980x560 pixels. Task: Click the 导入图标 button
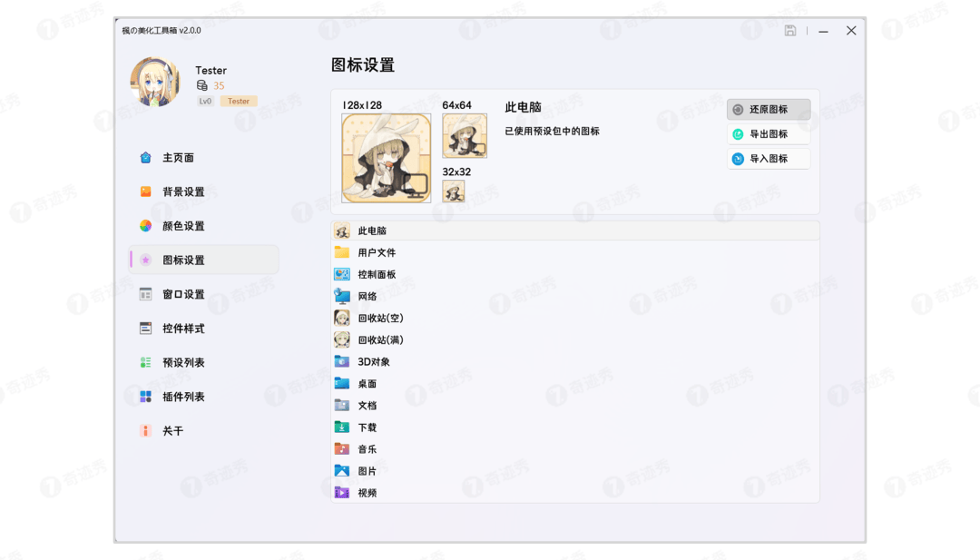click(x=769, y=159)
